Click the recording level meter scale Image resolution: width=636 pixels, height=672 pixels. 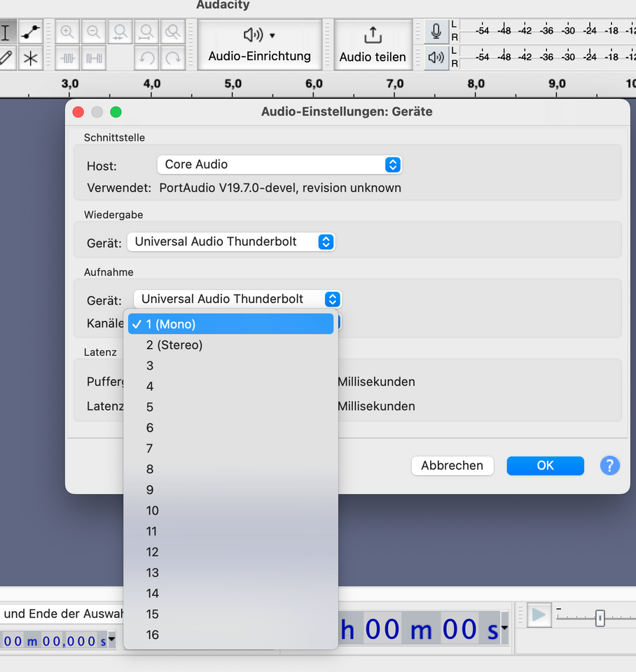548,31
